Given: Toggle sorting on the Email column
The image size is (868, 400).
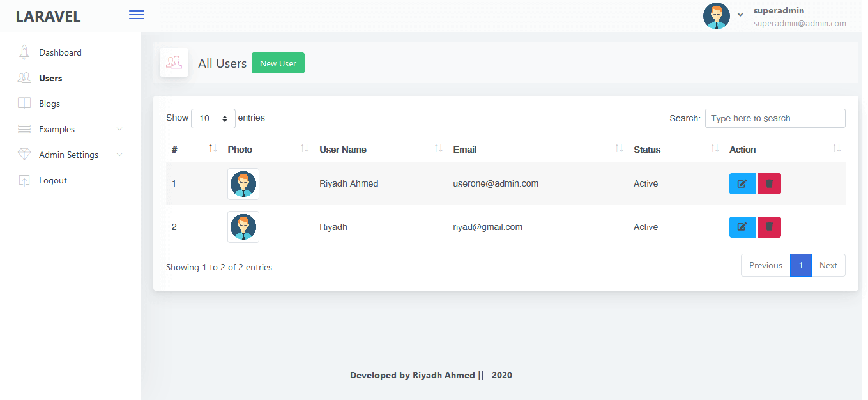Looking at the screenshot, I should (537, 150).
